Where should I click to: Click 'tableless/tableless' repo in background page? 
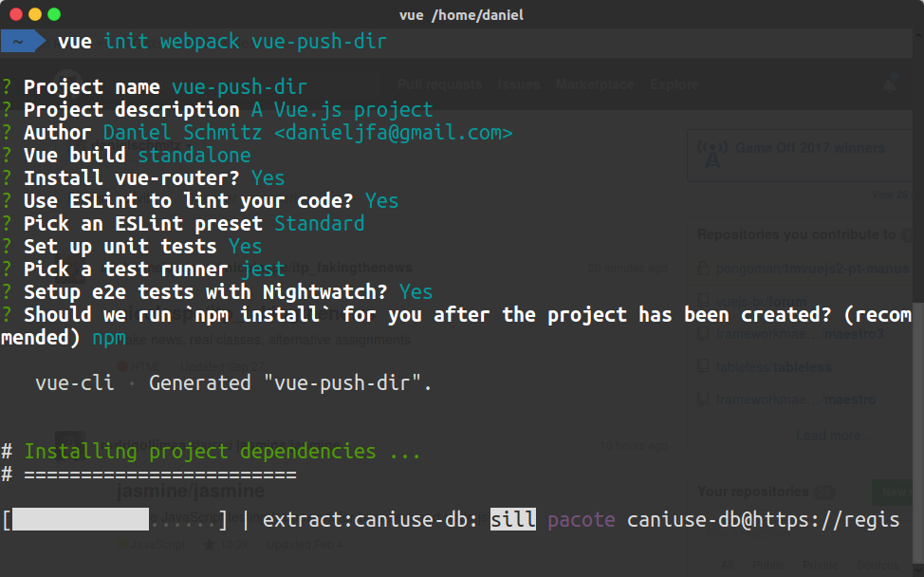774,367
